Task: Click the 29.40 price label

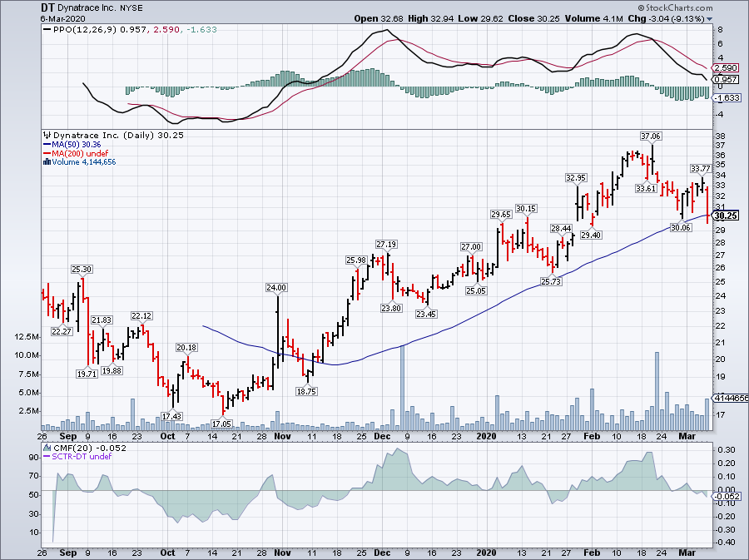Action: (x=591, y=235)
